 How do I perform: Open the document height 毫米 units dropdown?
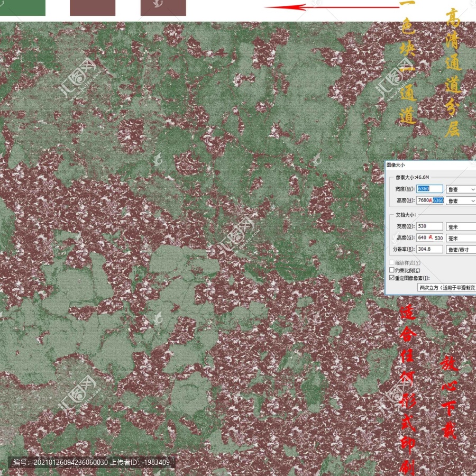click(461, 239)
